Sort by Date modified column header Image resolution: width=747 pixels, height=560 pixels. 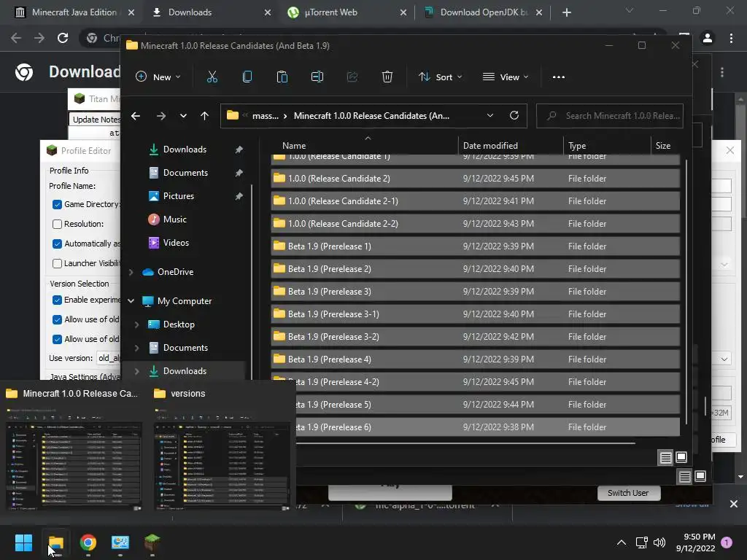[x=490, y=146]
